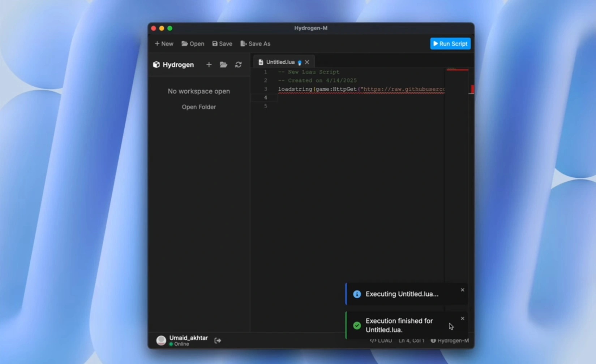This screenshot has height=364, width=596.
Task: Save the current script
Action: pyautogui.click(x=222, y=44)
